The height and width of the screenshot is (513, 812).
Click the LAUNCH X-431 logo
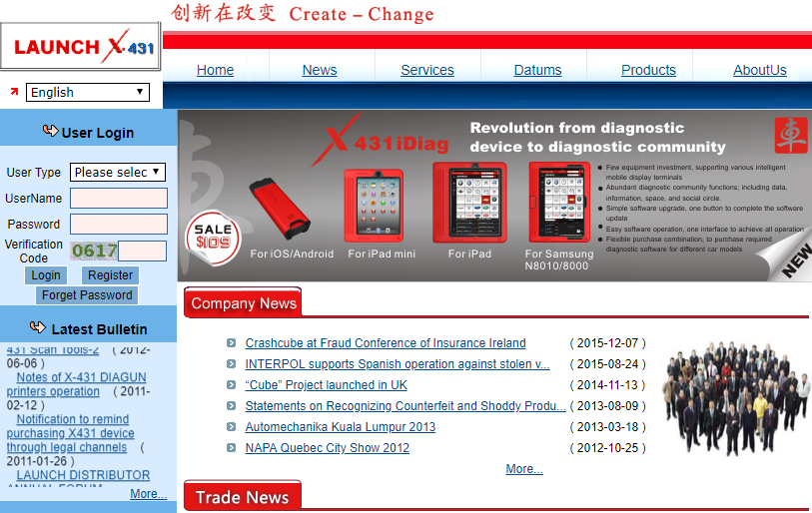tap(80, 46)
